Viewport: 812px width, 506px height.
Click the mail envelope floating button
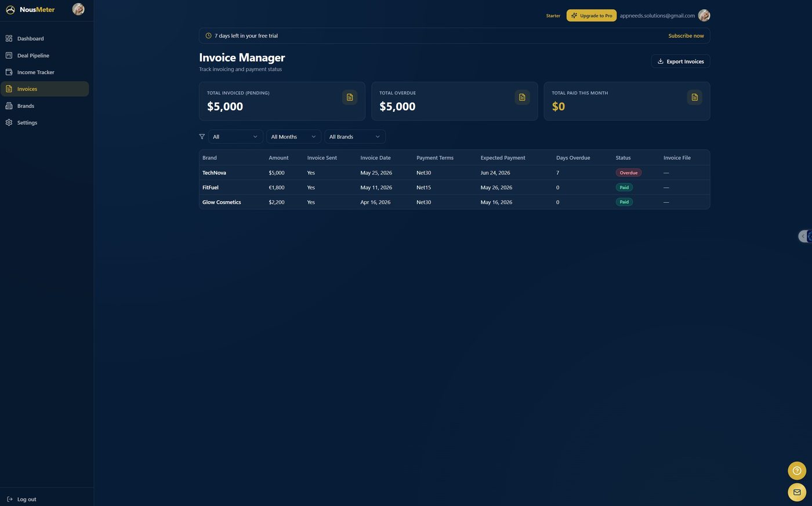click(x=797, y=492)
